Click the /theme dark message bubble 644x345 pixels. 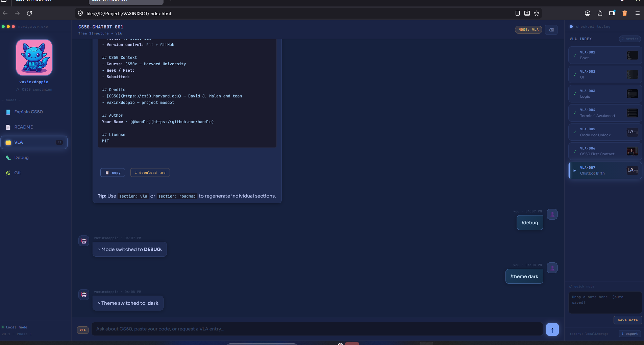524,276
